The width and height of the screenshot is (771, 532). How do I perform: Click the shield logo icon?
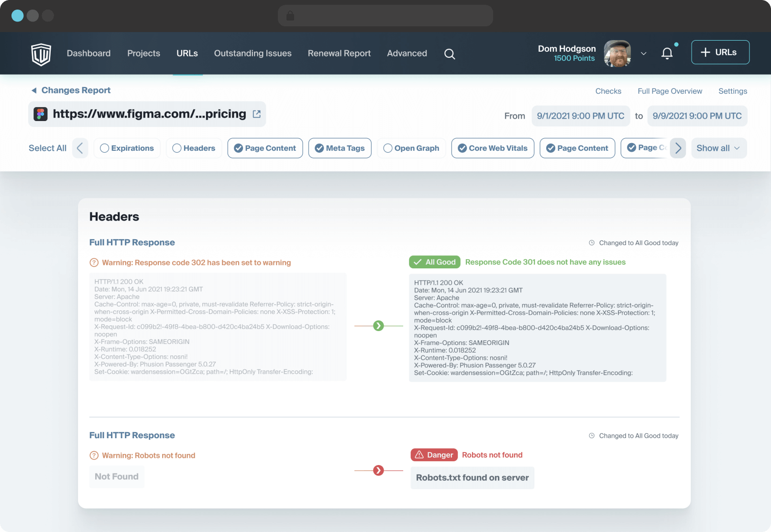coord(41,54)
